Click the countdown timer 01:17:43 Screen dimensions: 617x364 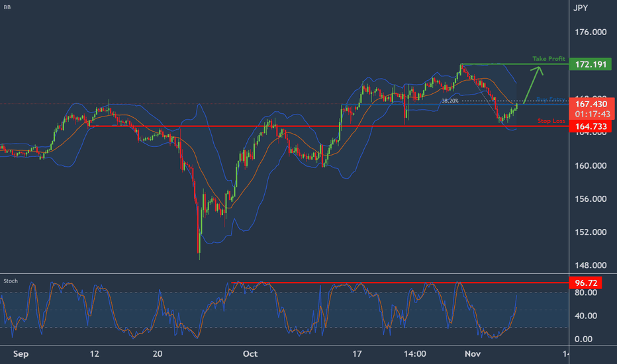593,114
